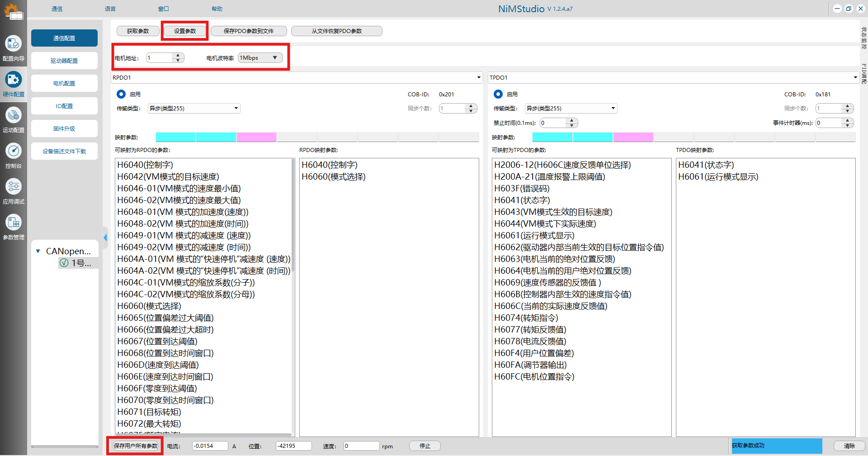The image size is (868, 456).
Task: Click first cyan RPDO mapping block
Action: point(175,137)
